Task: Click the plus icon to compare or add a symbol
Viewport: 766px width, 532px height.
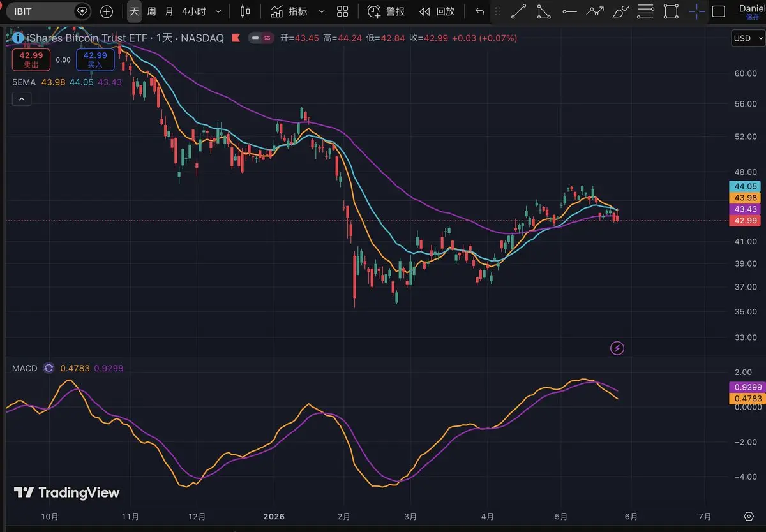Action: coord(107,11)
